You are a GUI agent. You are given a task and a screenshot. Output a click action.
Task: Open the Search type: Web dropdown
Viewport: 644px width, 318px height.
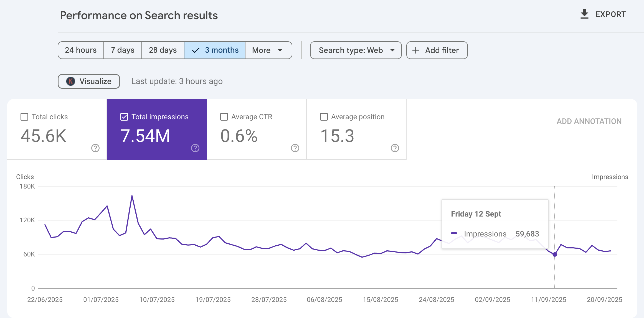pos(355,50)
